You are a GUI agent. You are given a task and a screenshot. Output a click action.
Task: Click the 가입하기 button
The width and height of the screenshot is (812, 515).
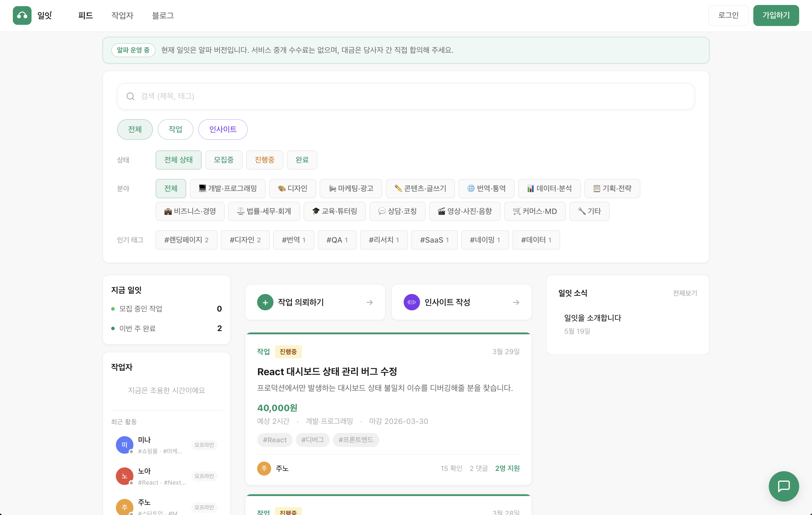click(x=776, y=15)
